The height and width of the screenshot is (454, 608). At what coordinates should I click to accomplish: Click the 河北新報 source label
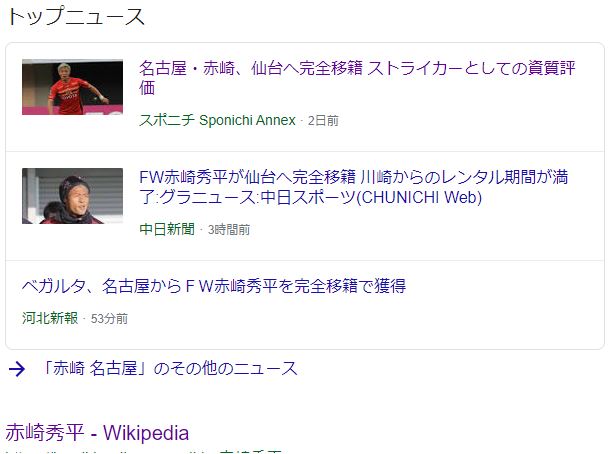pos(50,318)
